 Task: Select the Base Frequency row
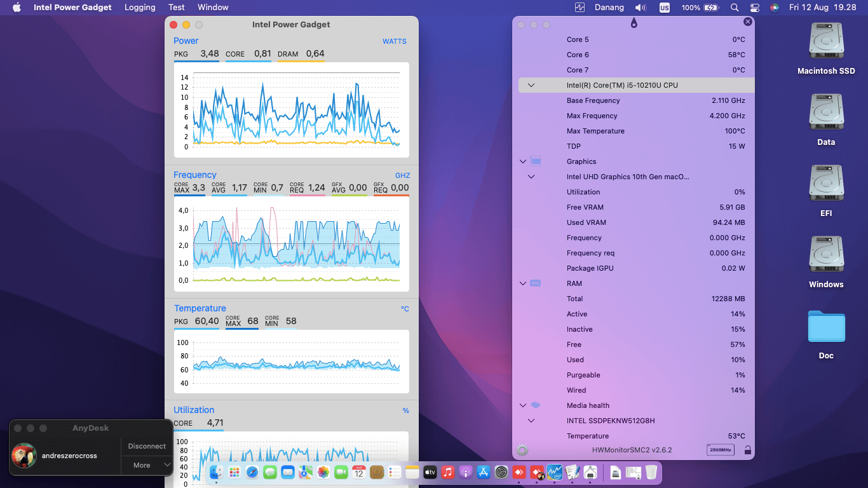point(636,100)
